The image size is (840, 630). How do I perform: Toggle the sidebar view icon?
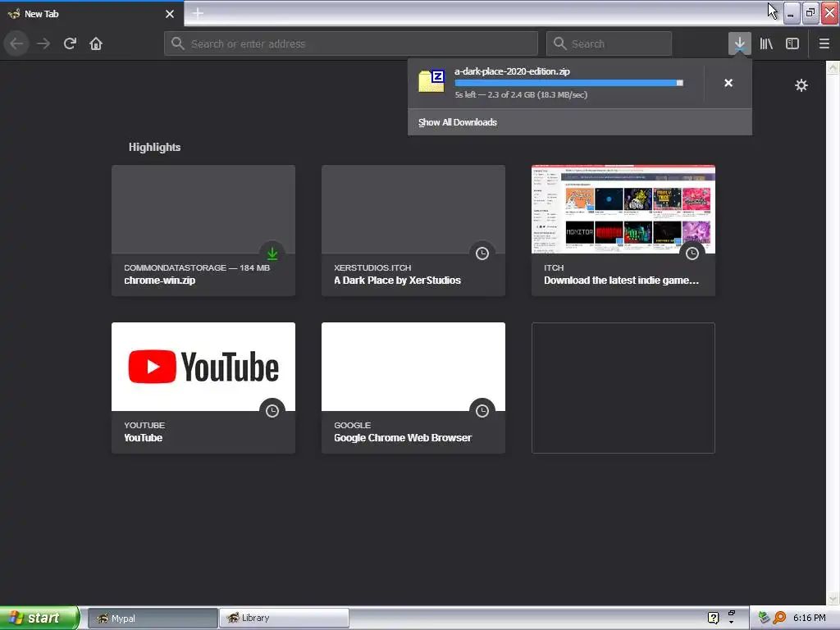pyautogui.click(x=792, y=43)
